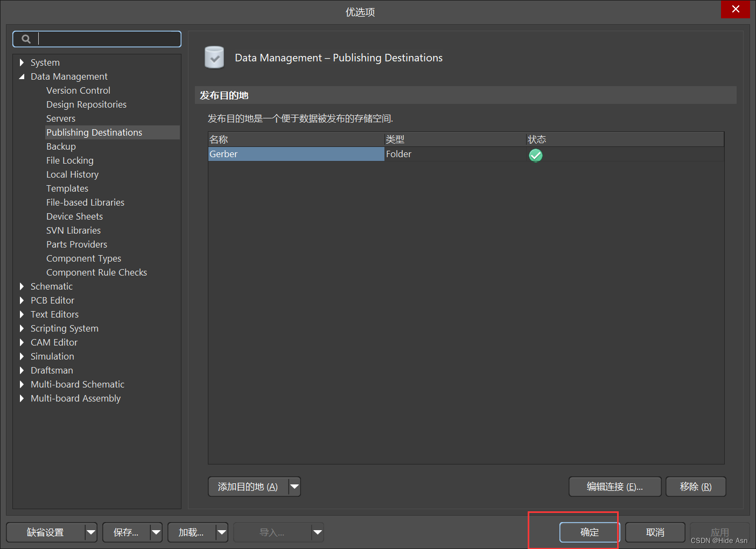The image size is (756, 549).
Task: Select the Gerber destination row
Action: point(466,154)
